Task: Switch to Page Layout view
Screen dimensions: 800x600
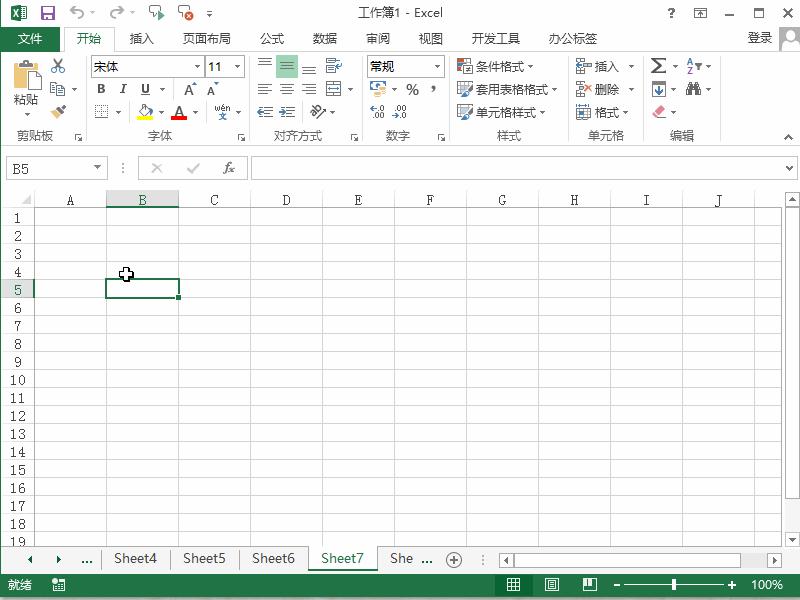Action: (553, 585)
